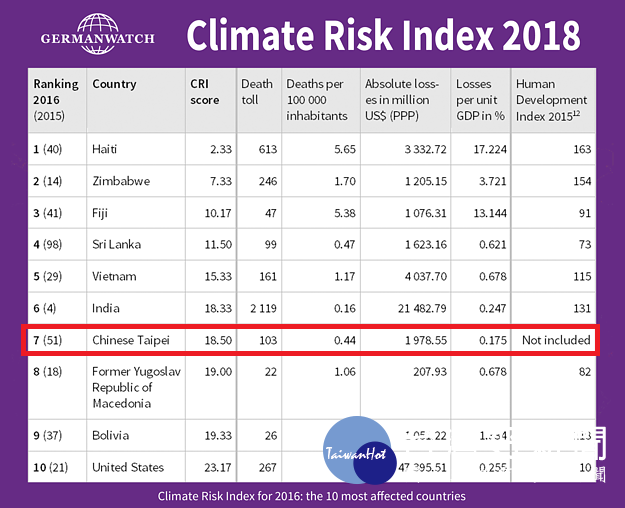Click United States' CRI score '23.17'
Image resolution: width=625 pixels, height=508 pixels.
218,467
